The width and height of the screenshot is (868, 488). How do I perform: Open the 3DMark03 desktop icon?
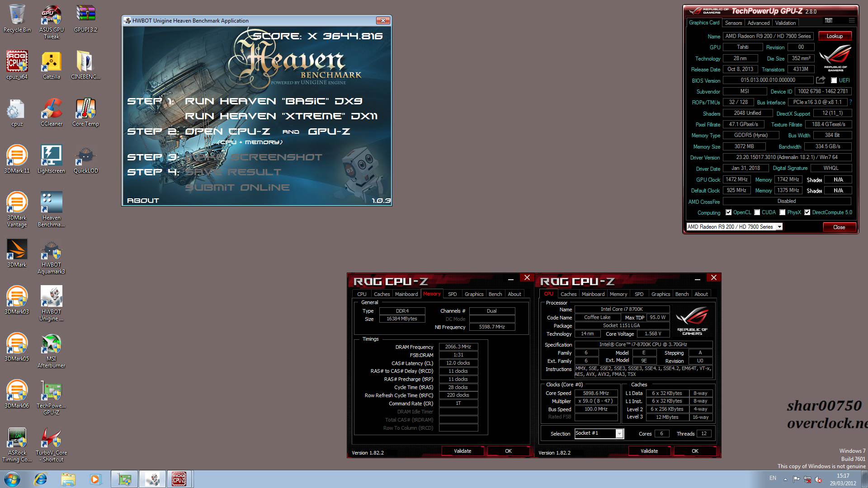click(x=17, y=300)
